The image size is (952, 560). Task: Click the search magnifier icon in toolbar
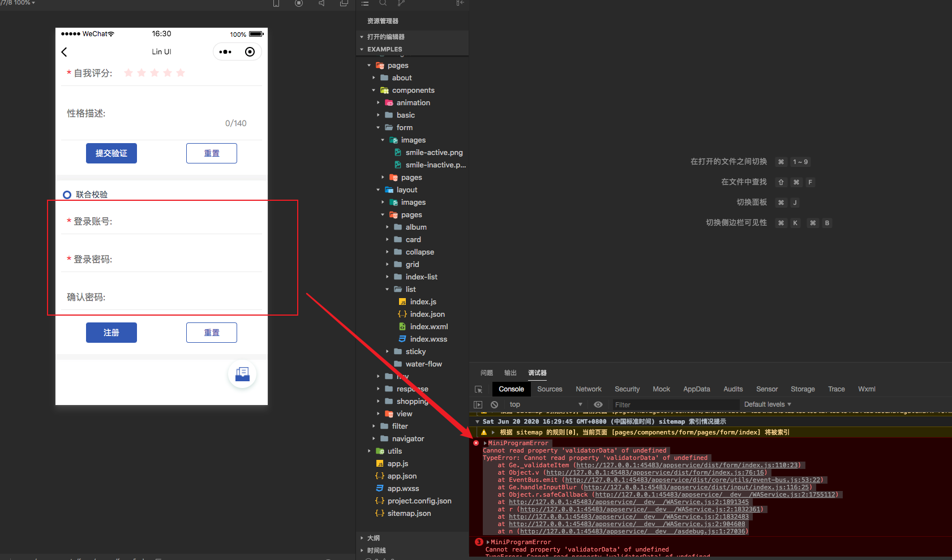pos(383,4)
